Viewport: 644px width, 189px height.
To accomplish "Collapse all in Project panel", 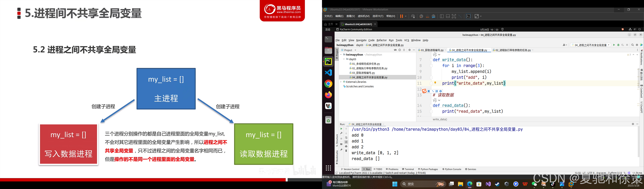I will (x=404, y=50).
